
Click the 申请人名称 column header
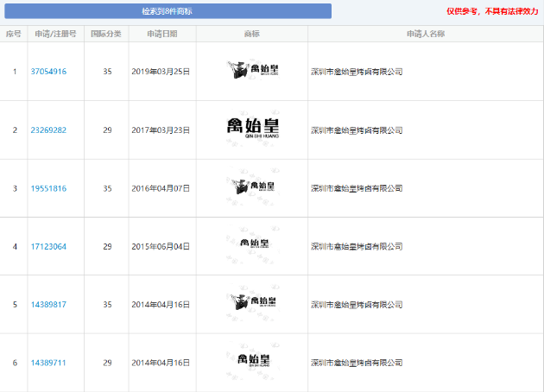[426, 35]
